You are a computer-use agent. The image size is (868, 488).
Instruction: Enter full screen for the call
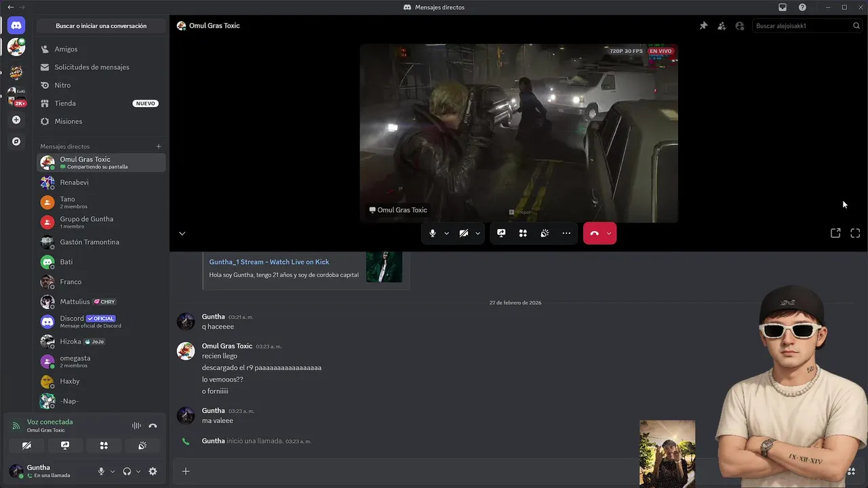[x=855, y=233]
